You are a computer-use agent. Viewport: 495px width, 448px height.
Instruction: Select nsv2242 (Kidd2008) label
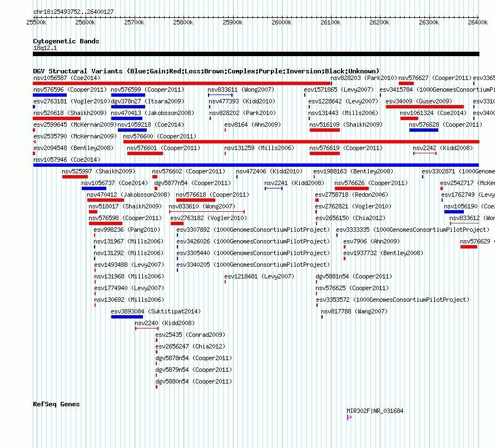(443, 148)
